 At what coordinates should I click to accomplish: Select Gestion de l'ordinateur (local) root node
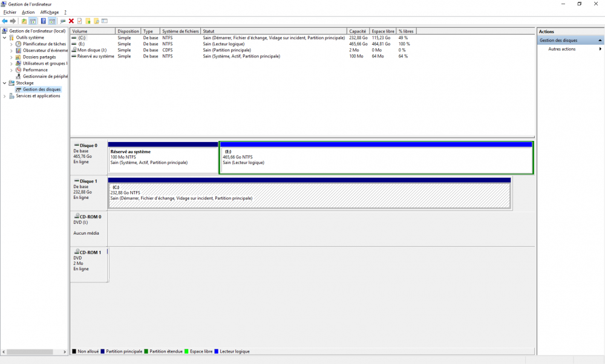point(38,31)
